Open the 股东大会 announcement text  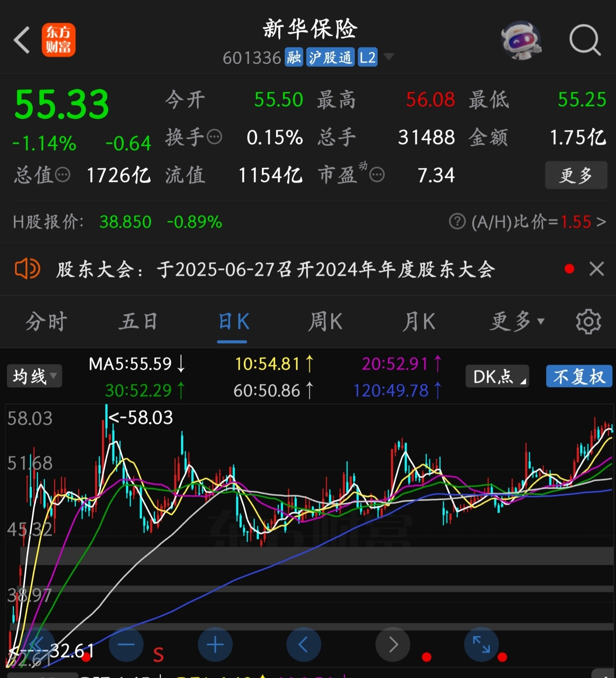point(276,269)
